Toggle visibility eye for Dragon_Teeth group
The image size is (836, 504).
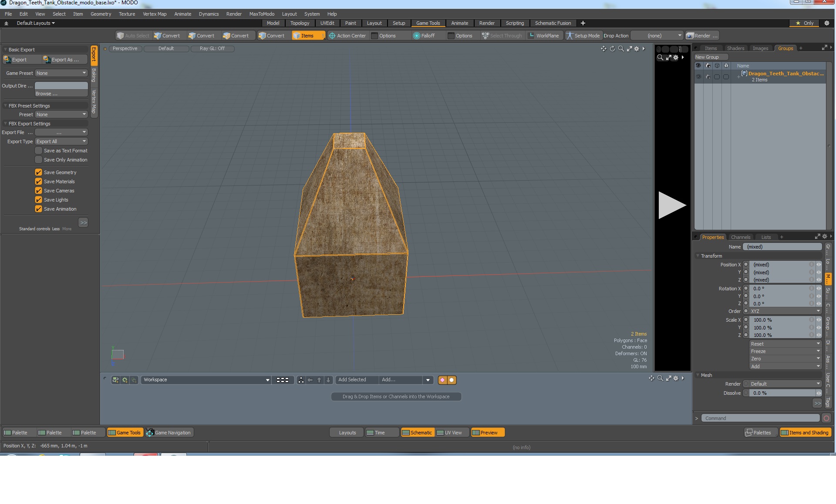[698, 77]
